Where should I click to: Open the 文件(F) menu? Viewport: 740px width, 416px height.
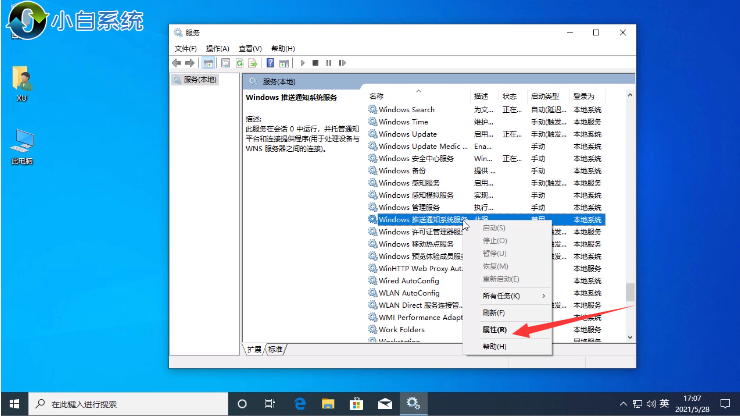[x=185, y=47]
